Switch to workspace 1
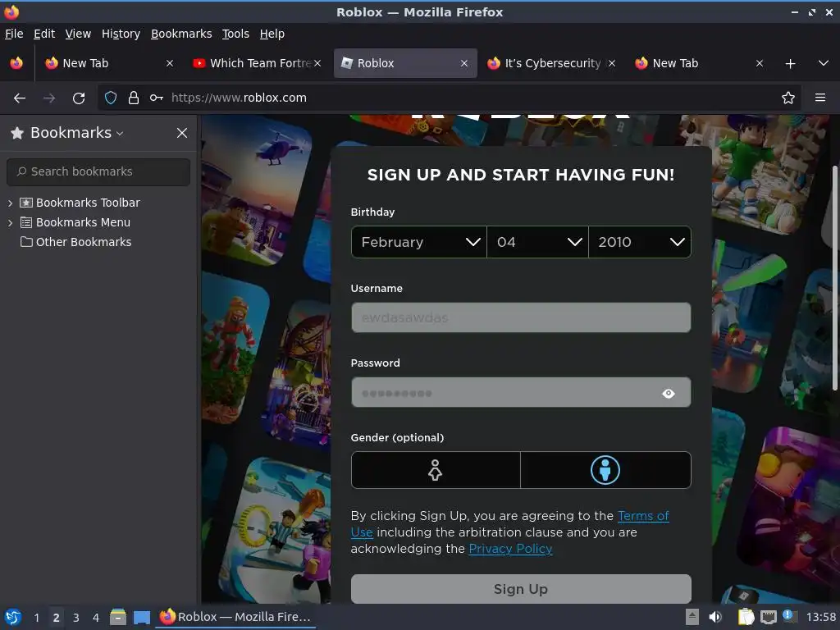 36,618
